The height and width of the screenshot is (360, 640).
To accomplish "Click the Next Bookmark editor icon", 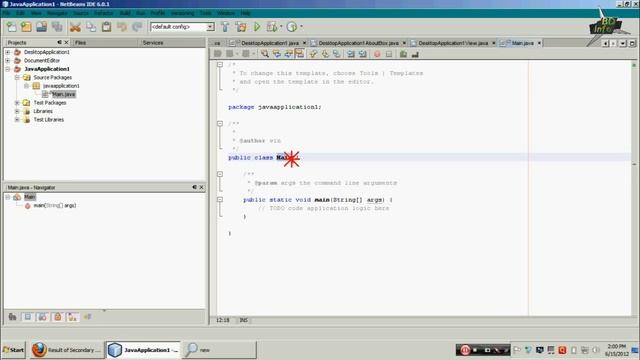I will coord(325,54).
